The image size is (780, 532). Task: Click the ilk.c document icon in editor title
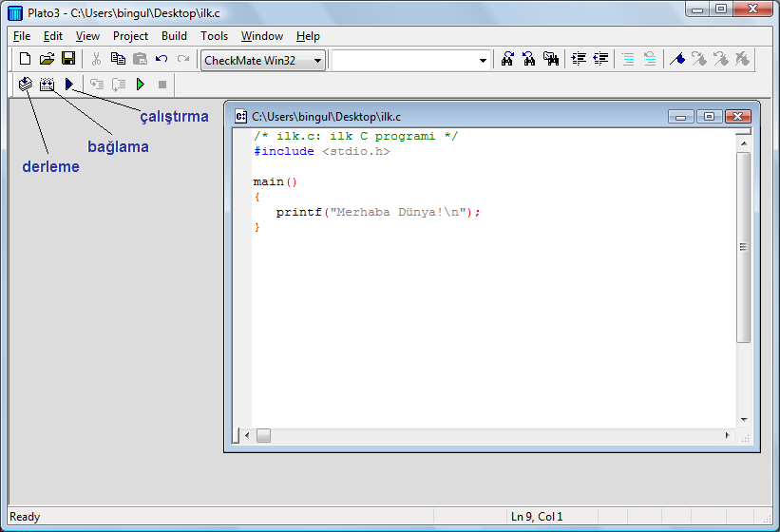(x=240, y=116)
